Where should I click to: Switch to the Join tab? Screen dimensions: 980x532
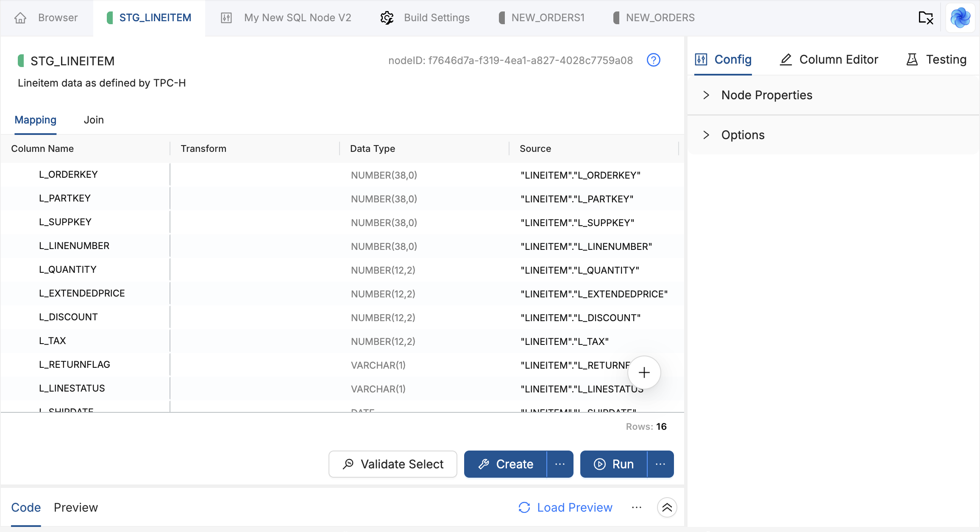[x=94, y=120]
